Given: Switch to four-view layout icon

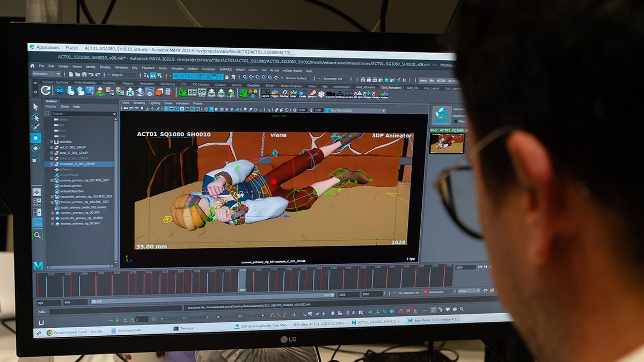Looking at the screenshot, I should (36, 202).
